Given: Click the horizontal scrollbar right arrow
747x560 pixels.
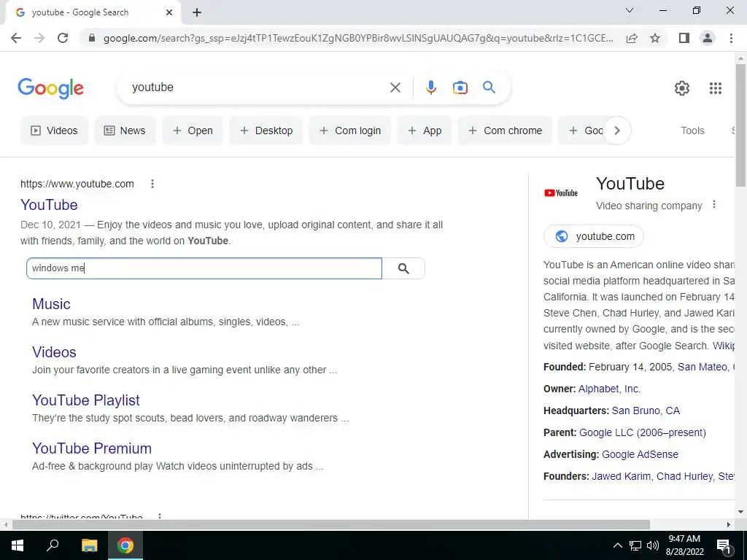Looking at the screenshot, I should coord(729,525).
